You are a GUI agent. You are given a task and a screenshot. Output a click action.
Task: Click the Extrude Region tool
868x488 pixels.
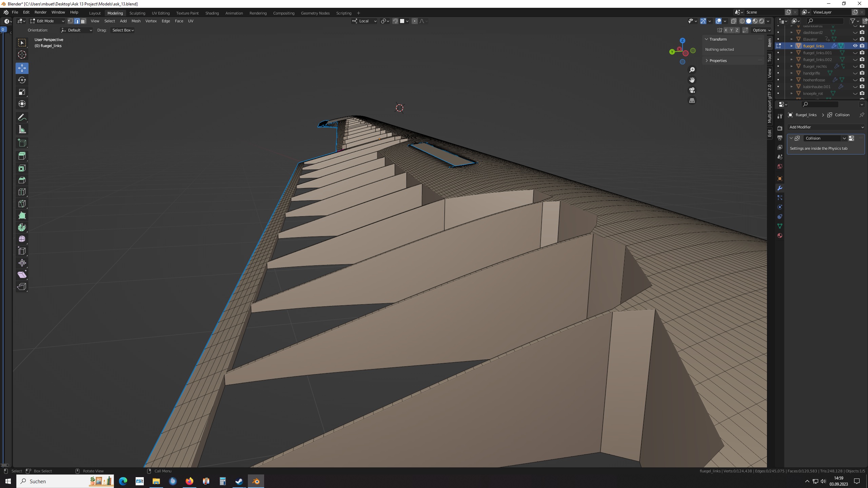click(22, 156)
